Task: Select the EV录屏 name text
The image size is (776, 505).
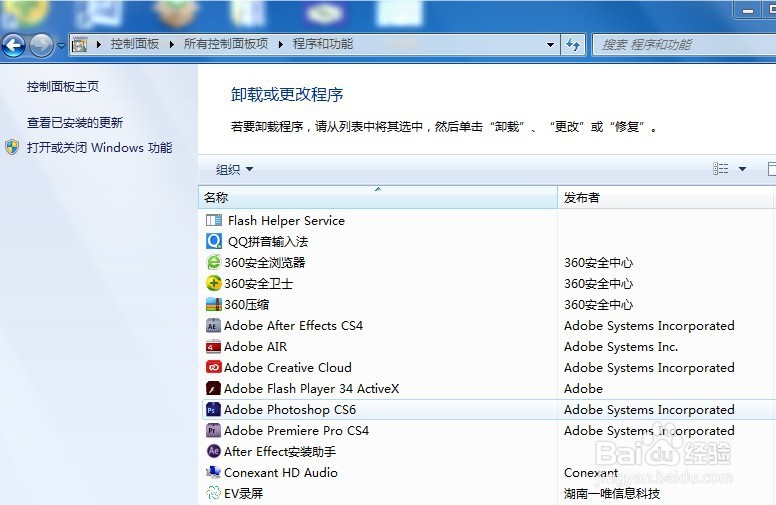Action: pos(243,494)
